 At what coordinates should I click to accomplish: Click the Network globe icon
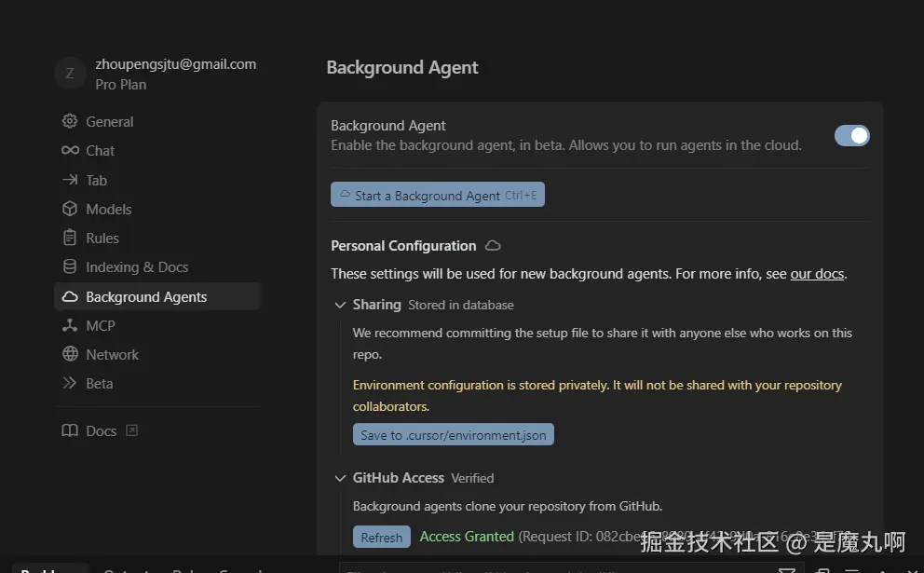tap(70, 354)
